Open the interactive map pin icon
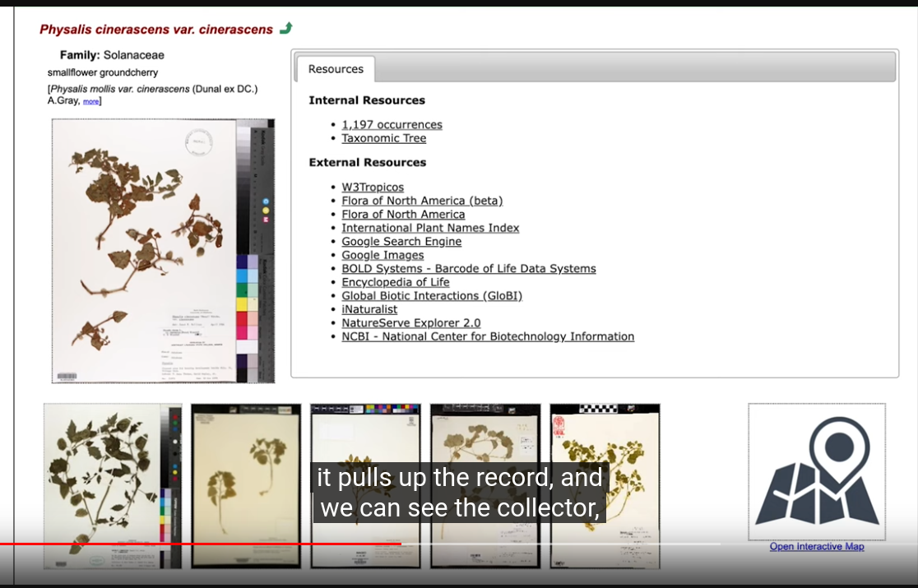 click(x=817, y=471)
